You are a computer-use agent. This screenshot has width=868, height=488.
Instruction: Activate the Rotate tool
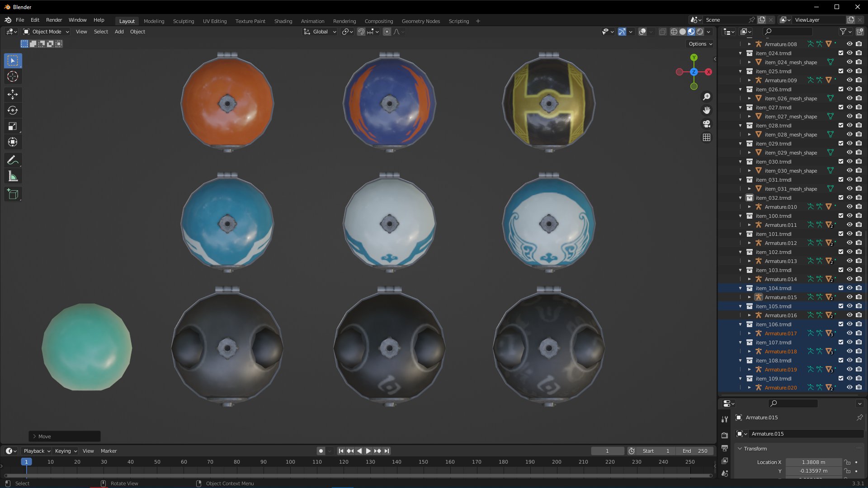pos(13,110)
